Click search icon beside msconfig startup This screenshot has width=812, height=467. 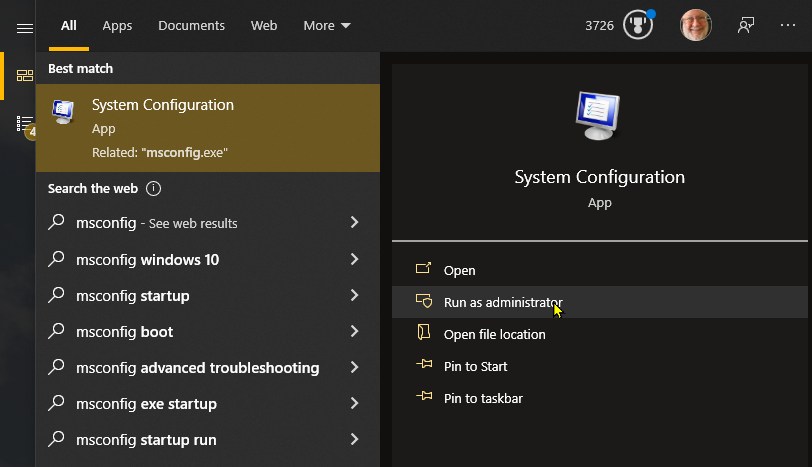coord(56,295)
